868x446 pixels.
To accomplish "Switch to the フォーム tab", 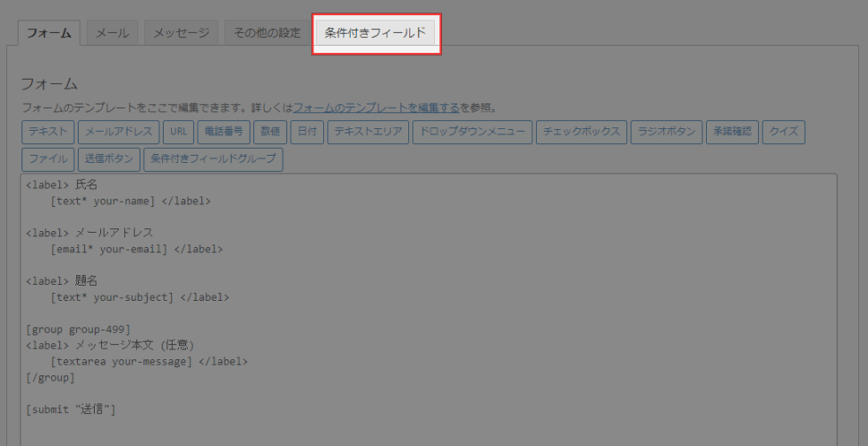I will pyautogui.click(x=50, y=34).
